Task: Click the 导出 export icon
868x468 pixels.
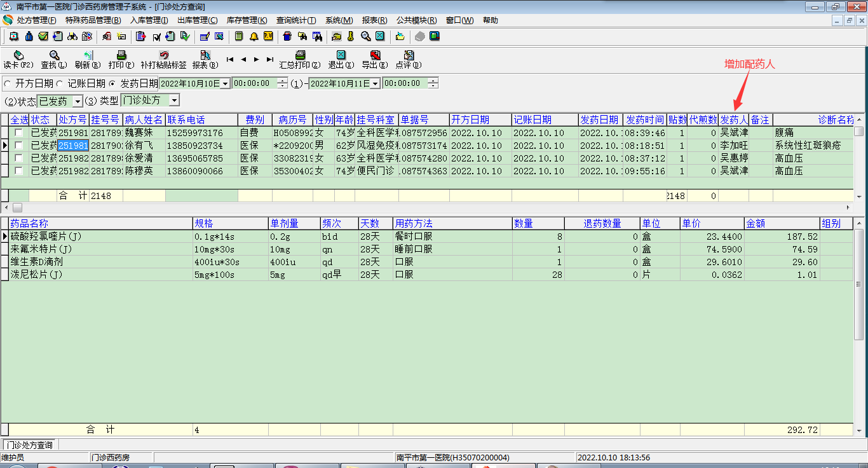Action: [375, 56]
